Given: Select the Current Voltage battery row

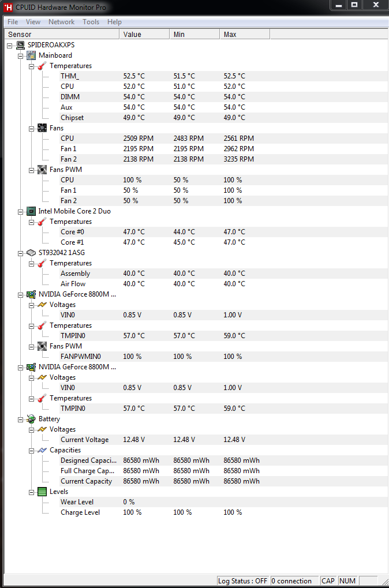Looking at the screenshot, I should [84, 440].
